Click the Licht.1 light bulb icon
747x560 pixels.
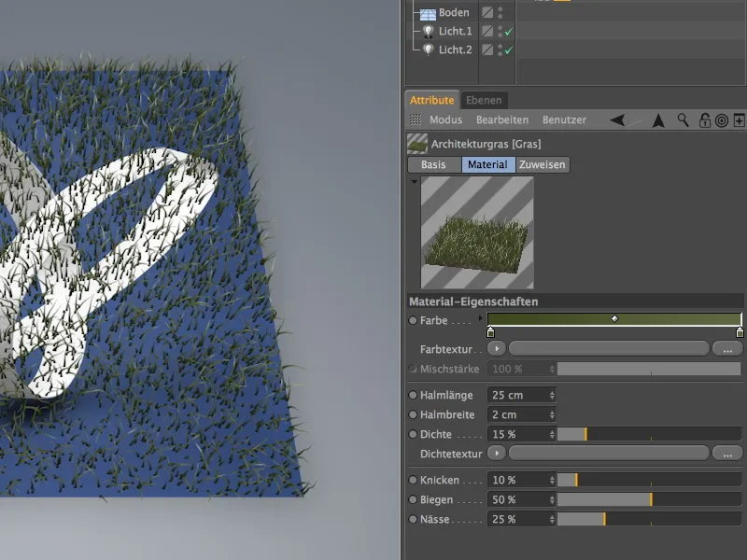pos(429,31)
